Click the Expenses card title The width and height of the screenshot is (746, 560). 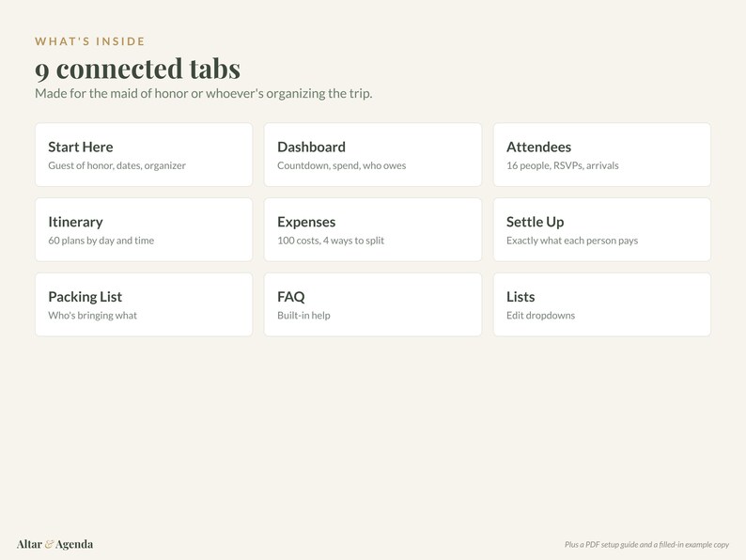pos(306,222)
